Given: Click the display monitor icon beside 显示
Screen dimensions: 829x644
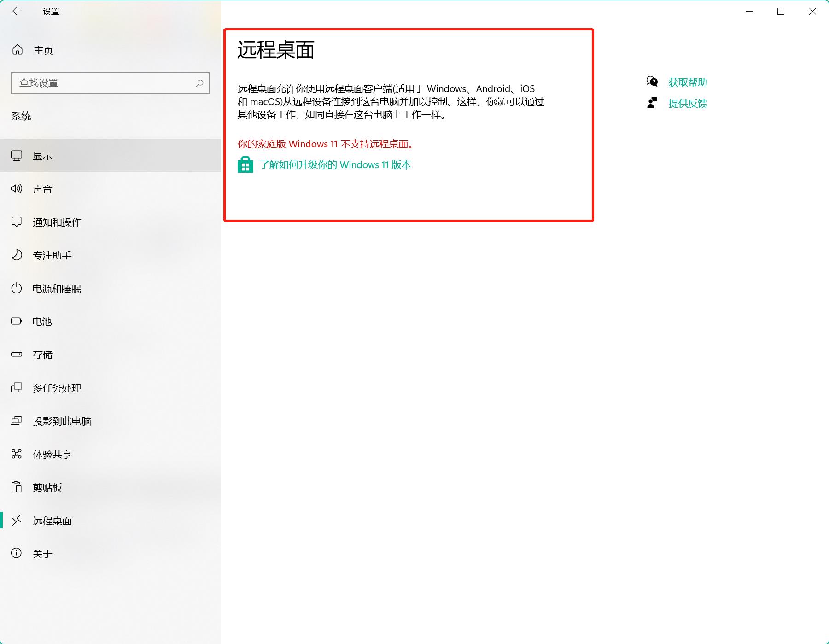Looking at the screenshot, I should pyautogui.click(x=17, y=156).
